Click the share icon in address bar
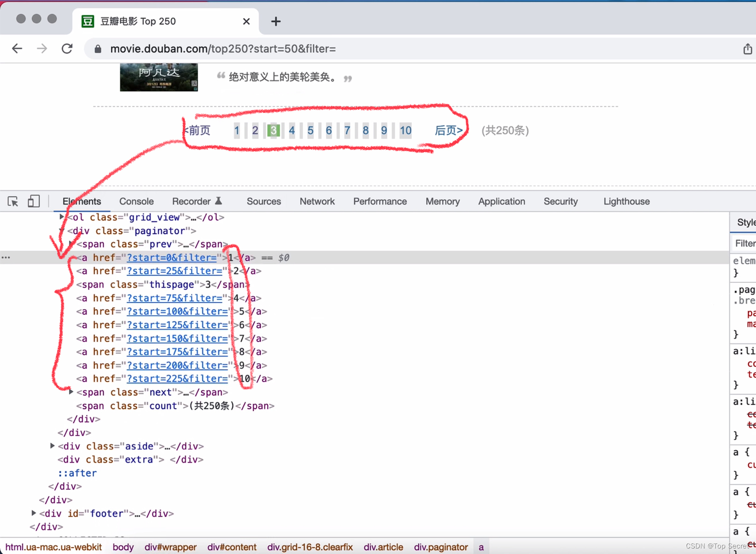Image resolution: width=756 pixels, height=554 pixels. pos(747,49)
